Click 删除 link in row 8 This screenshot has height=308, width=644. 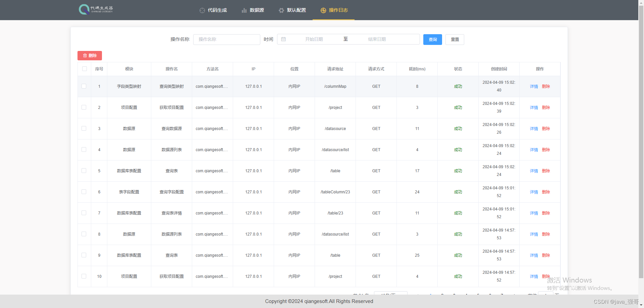(x=546, y=234)
